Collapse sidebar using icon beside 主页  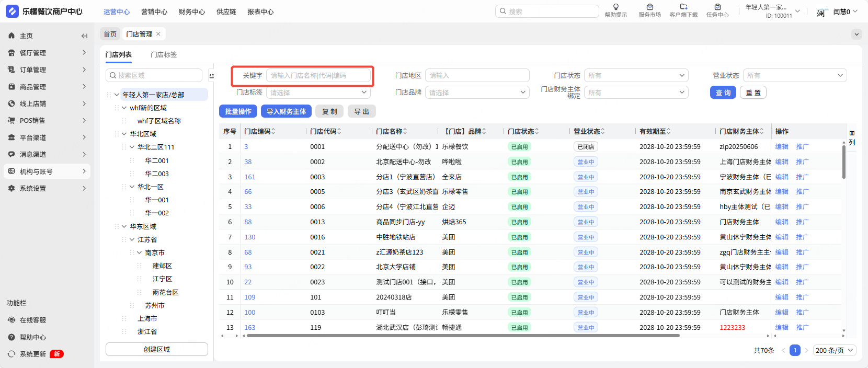coord(84,36)
